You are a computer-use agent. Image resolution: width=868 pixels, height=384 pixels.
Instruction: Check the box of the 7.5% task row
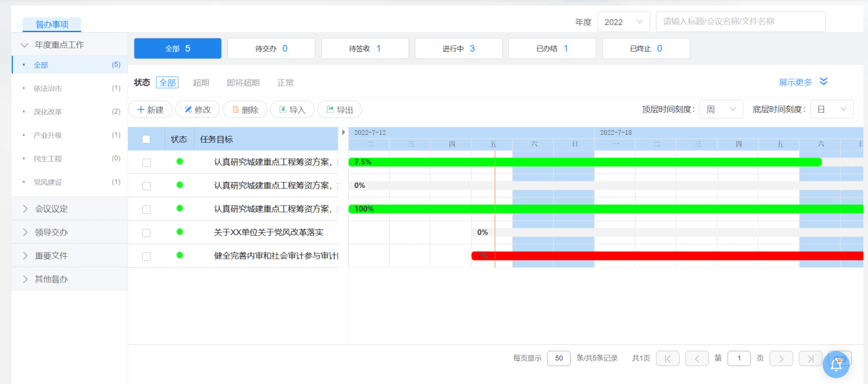click(x=146, y=163)
